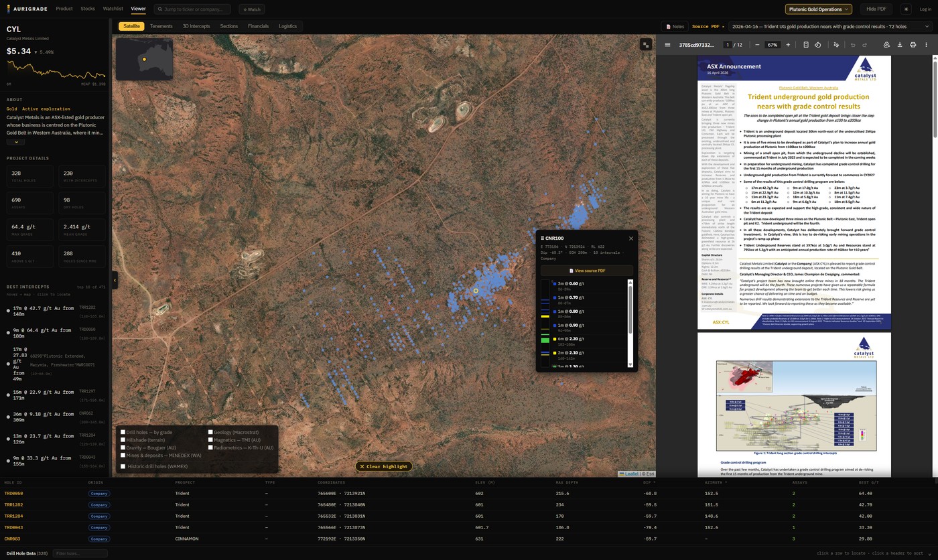Click popup scrollbar thumb for intervals list
Screen dimensions: 938x560
pyautogui.click(x=630, y=308)
